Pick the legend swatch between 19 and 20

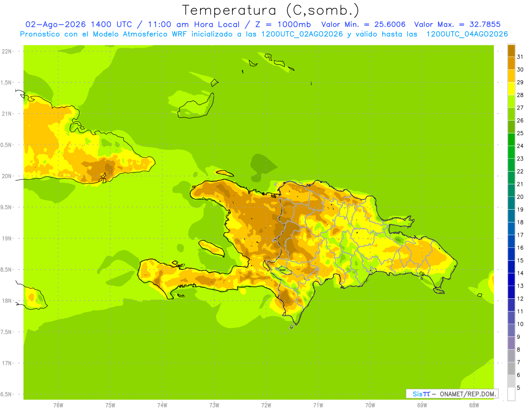[511, 203]
